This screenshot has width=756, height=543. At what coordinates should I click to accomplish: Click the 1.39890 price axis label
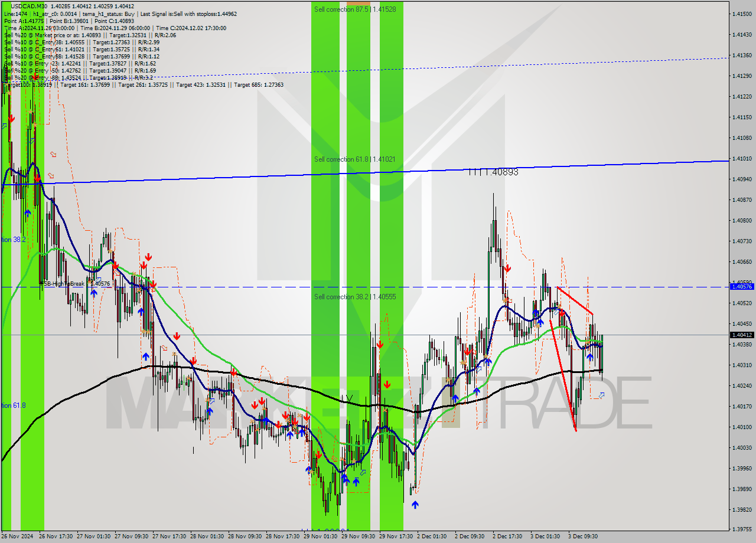point(742,489)
